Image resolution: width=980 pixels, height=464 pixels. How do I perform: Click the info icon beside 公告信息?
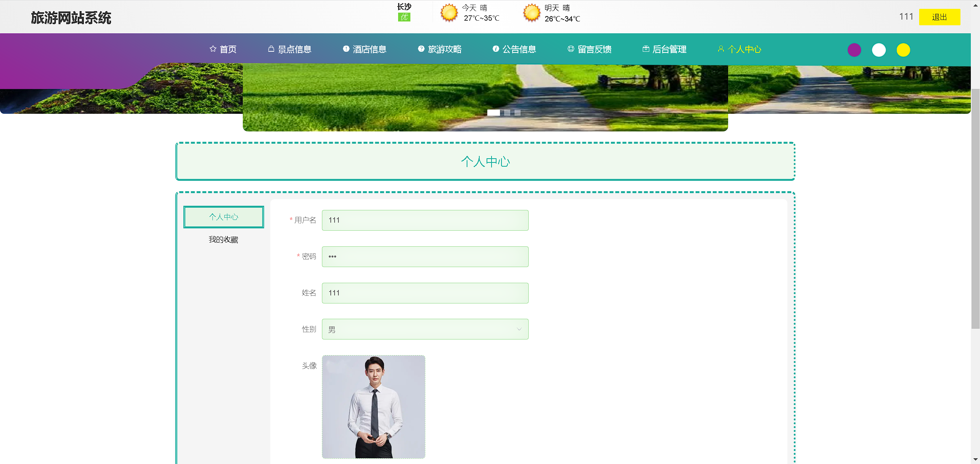(496, 49)
